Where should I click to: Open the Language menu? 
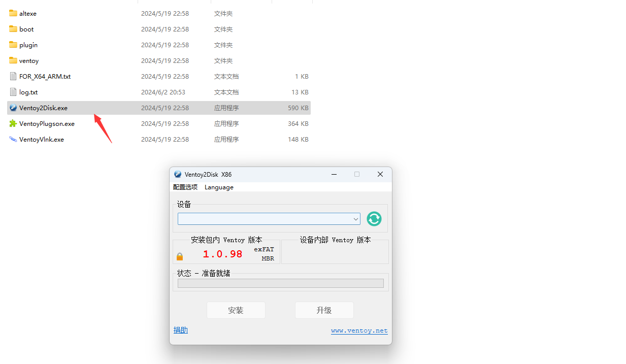219,187
